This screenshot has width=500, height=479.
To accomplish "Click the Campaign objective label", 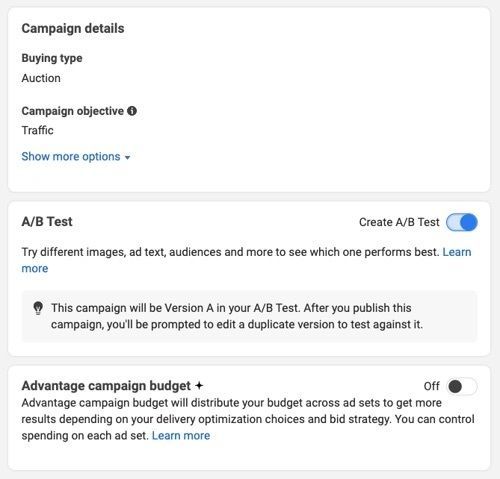I will pyautogui.click(x=72, y=111).
